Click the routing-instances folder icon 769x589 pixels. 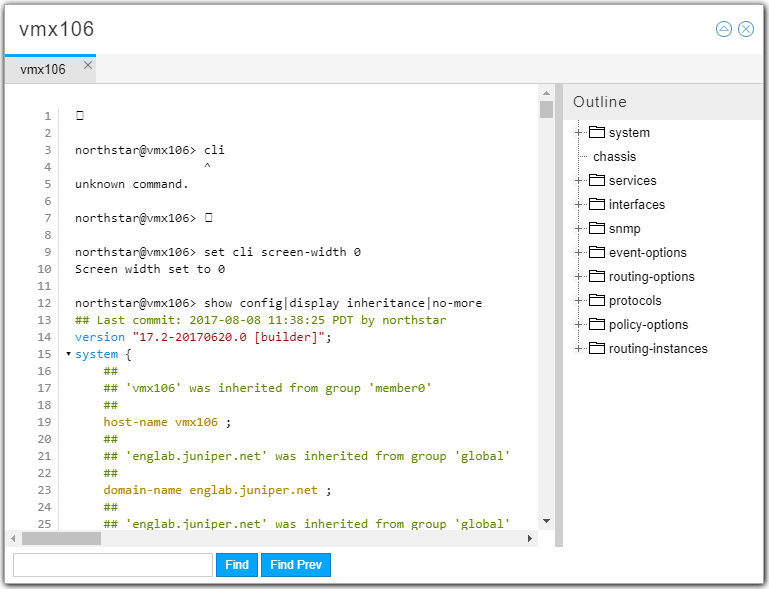pyautogui.click(x=597, y=349)
